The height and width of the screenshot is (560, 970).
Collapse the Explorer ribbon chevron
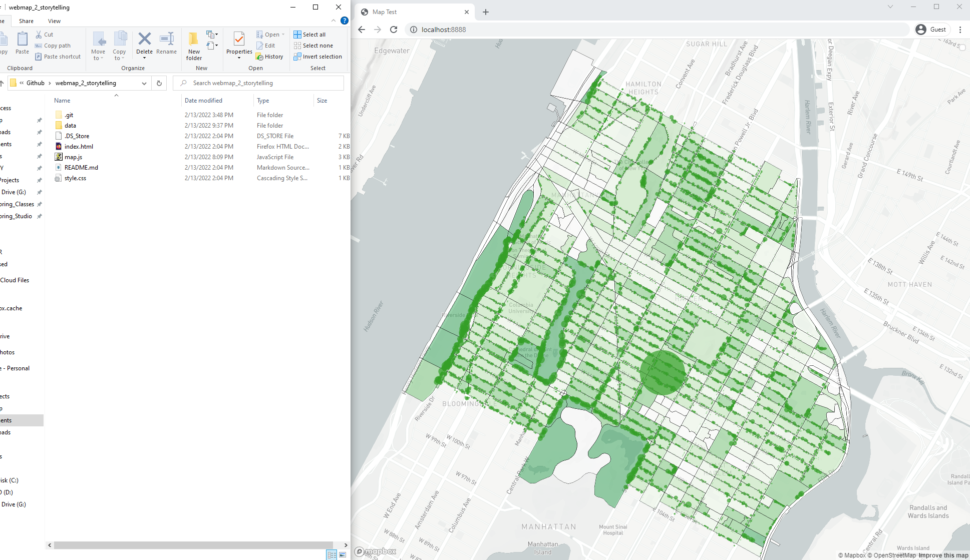pyautogui.click(x=334, y=21)
